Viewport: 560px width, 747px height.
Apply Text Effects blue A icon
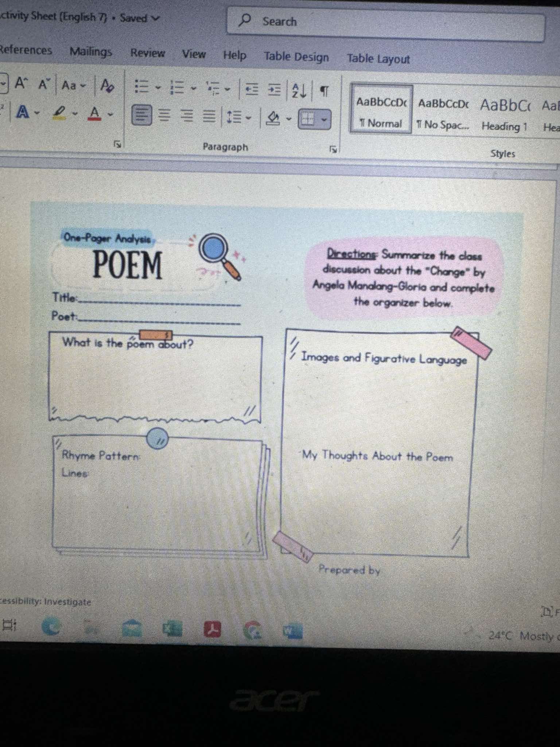coord(23,112)
